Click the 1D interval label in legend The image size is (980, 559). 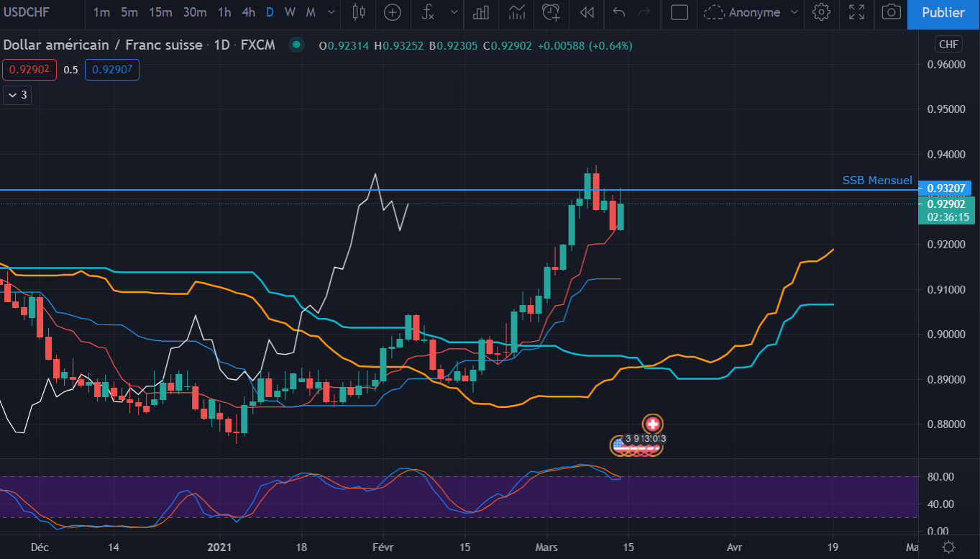(x=221, y=45)
